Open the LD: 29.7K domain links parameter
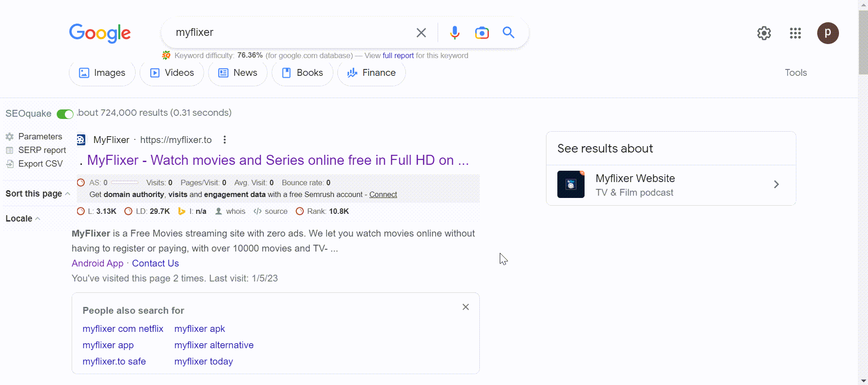Screen dimensions: 868x385 pos(147,211)
